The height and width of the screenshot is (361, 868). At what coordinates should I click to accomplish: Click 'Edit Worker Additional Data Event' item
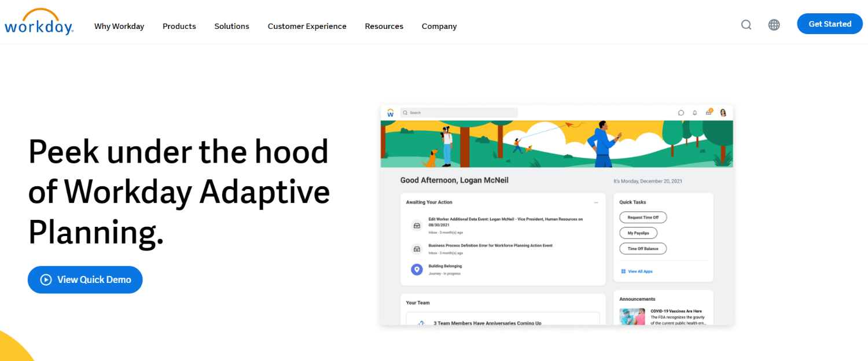click(505, 222)
